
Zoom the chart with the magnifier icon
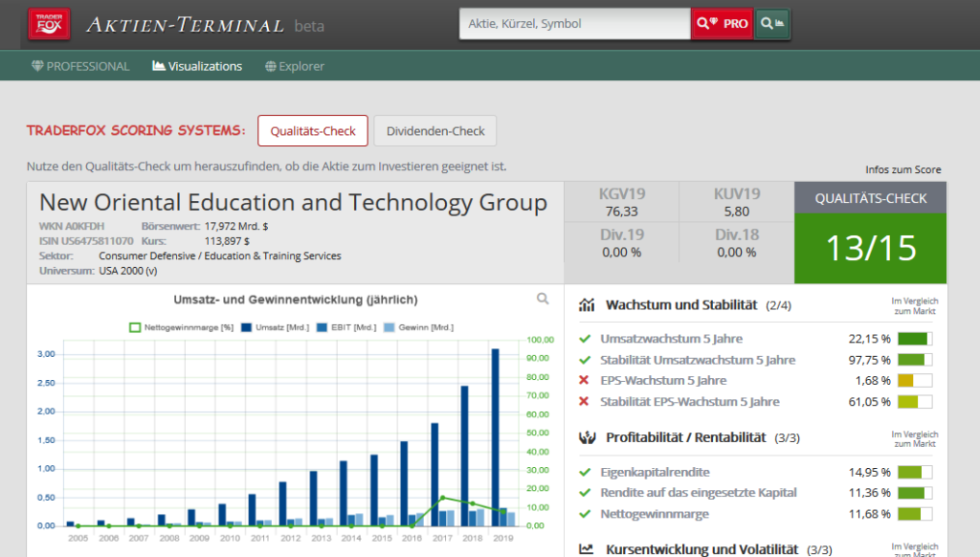tap(543, 299)
